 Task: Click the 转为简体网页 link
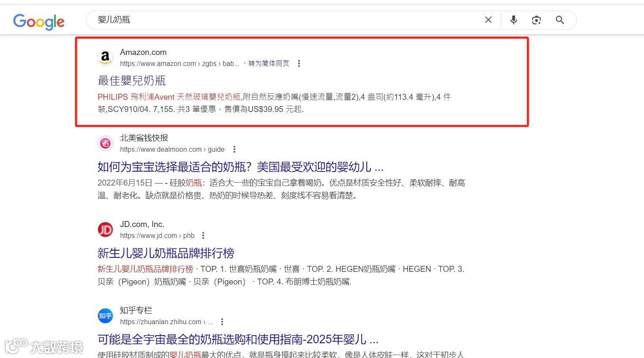[269, 63]
